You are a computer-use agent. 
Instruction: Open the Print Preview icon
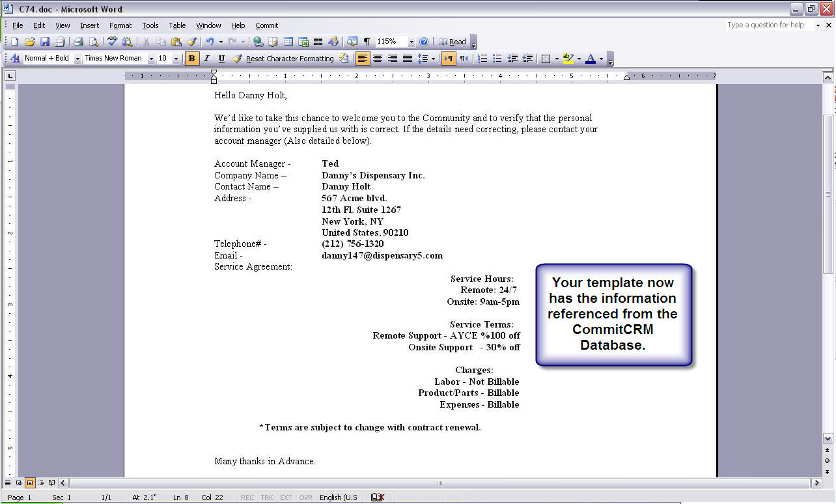[x=94, y=42]
